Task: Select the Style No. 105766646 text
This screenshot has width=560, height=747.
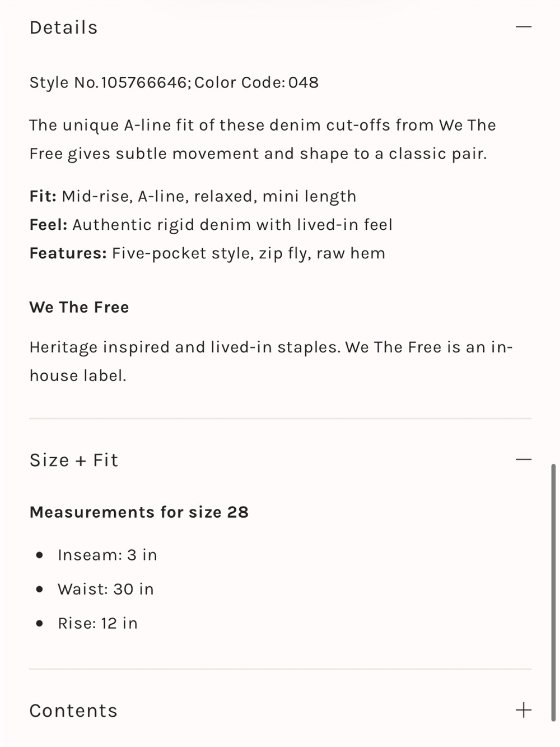Action: [108, 82]
